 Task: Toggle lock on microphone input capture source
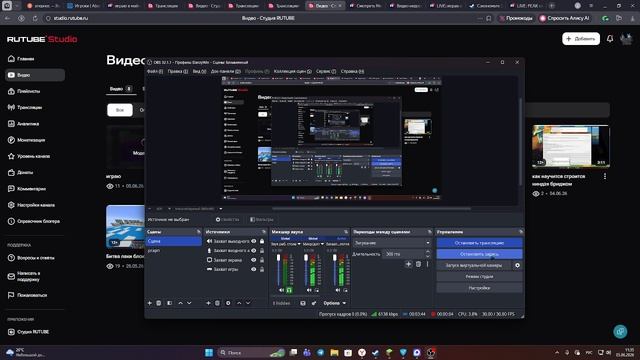point(262,251)
